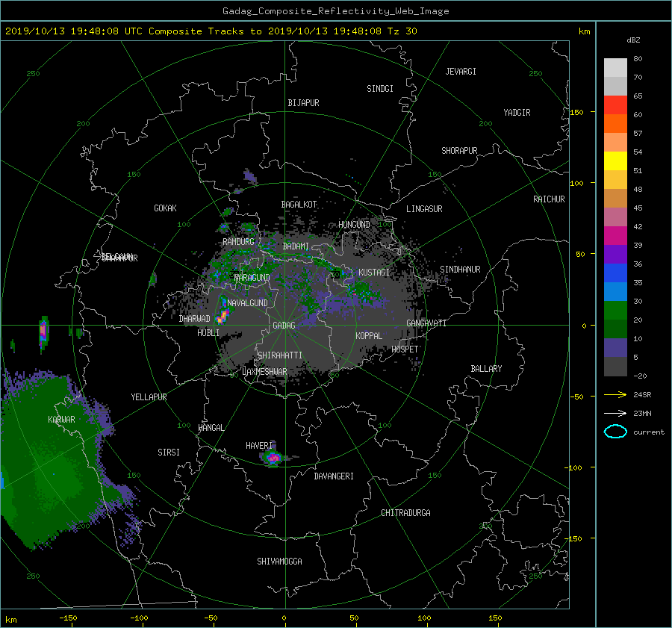Viewport: 672px width, 628px height.
Task: Click the yellow 54 dBZ color swatch
Action: [615, 161]
